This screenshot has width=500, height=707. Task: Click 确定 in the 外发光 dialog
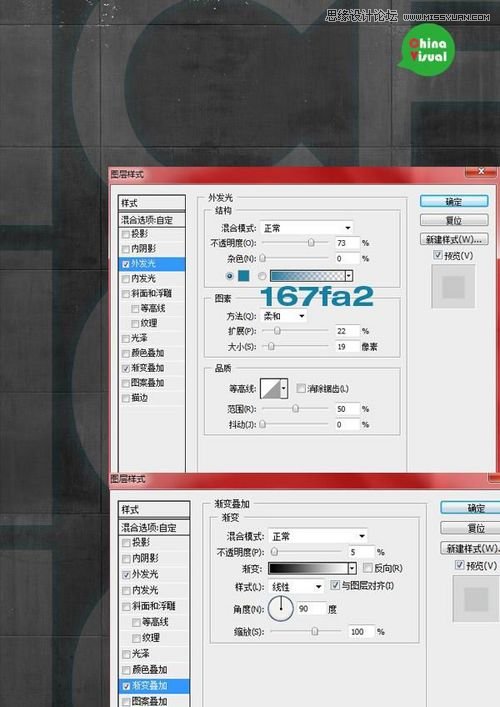pos(454,201)
